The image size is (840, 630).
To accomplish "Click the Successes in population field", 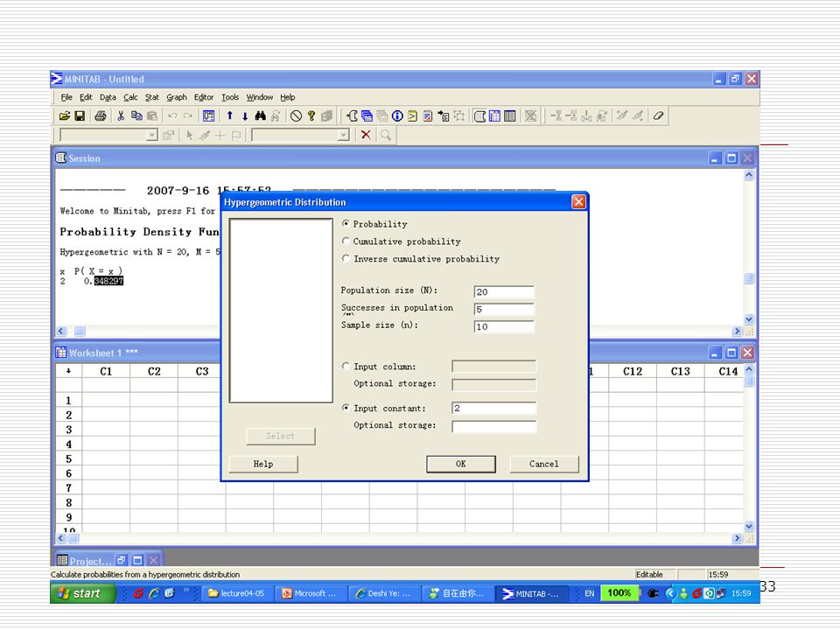I will (504, 309).
